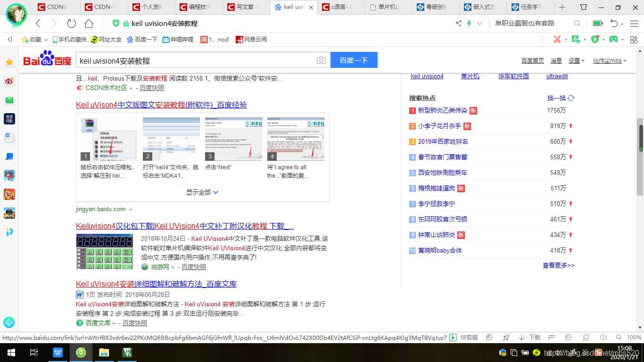Click the user avatar picture
The height and width of the screenshot is (362, 644).
[x=17, y=15]
